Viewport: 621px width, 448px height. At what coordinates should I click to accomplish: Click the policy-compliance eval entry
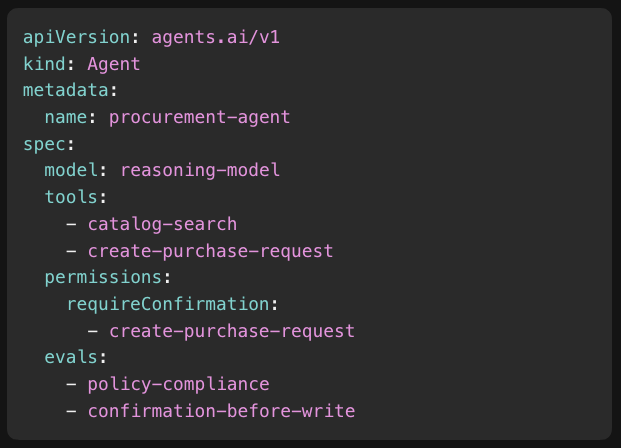click(x=178, y=385)
